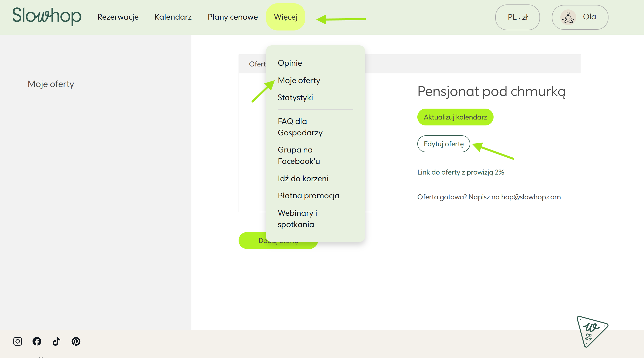Click the Edytuj ofertę button
The image size is (644, 358).
coord(443,144)
